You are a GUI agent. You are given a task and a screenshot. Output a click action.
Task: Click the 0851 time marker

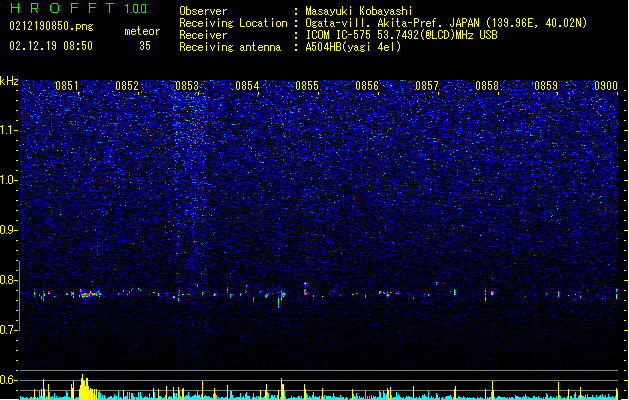pyautogui.click(x=67, y=86)
